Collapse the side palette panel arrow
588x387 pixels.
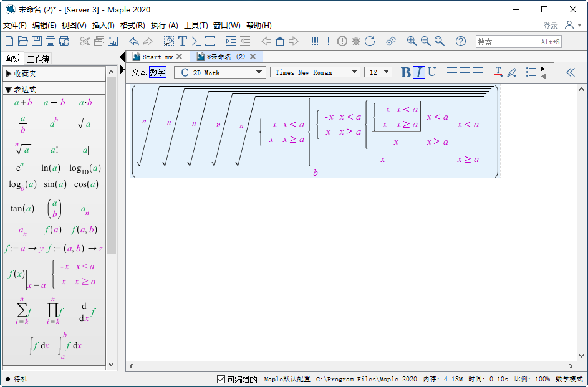tap(122, 57)
